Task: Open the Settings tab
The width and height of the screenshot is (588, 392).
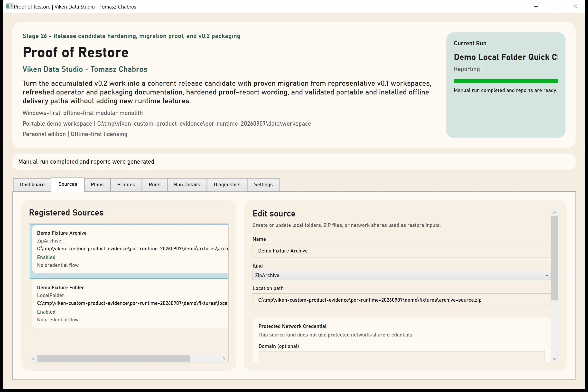Action: point(263,185)
